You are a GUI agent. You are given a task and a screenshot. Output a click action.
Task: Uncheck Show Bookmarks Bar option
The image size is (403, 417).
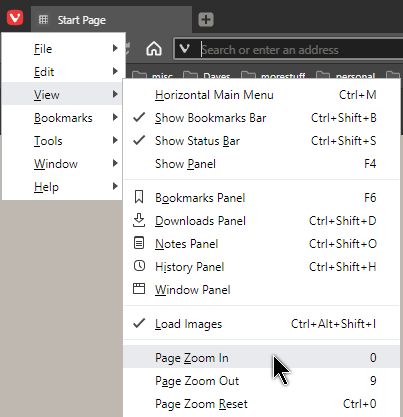pyautogui.click(x=262, y=118)
